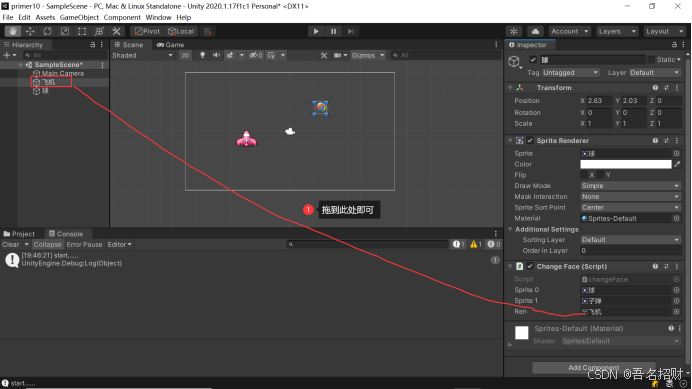Select the Scale tool
Viewport: 692px width, 389px height.
(64, 31)
